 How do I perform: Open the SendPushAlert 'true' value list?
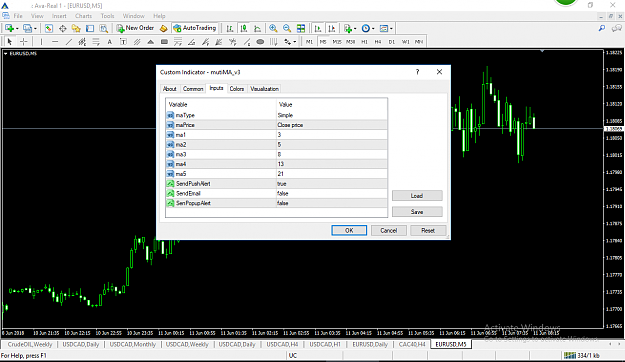(x=332, y=183)
